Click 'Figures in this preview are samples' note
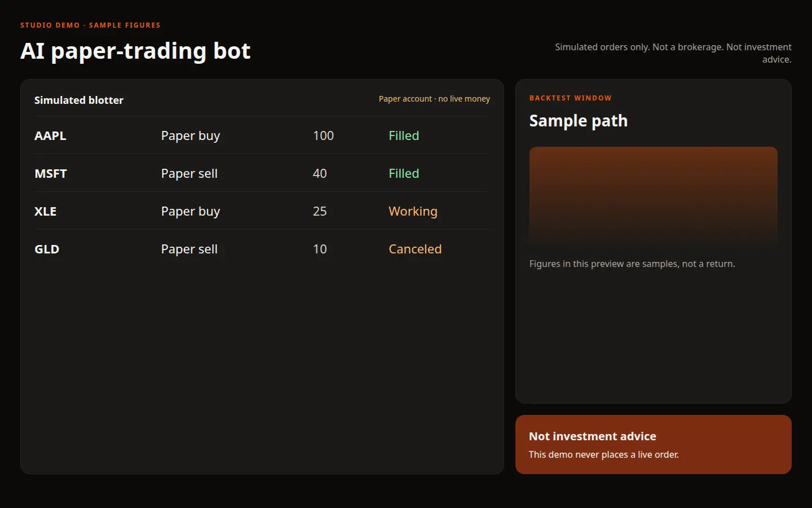 [x=632, y=264]
